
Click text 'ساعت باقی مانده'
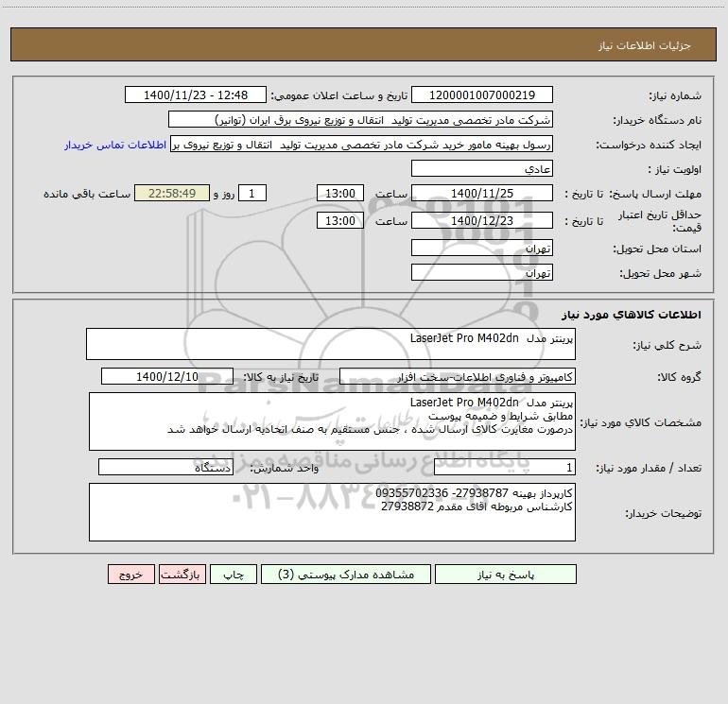(87, 194)
